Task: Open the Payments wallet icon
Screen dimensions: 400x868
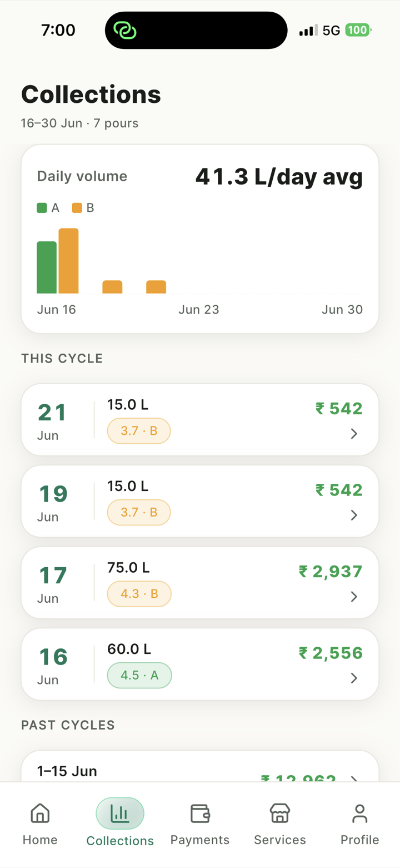Action: [200, 814]
